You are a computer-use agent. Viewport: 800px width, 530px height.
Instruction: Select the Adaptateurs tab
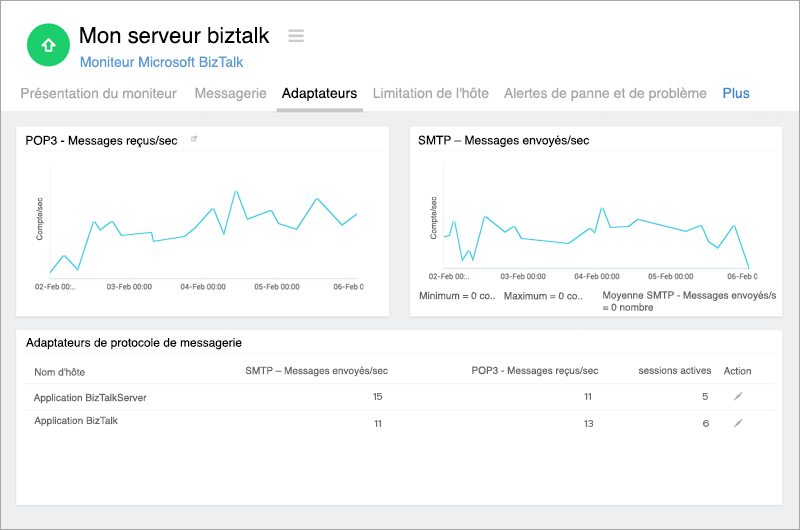319,93
